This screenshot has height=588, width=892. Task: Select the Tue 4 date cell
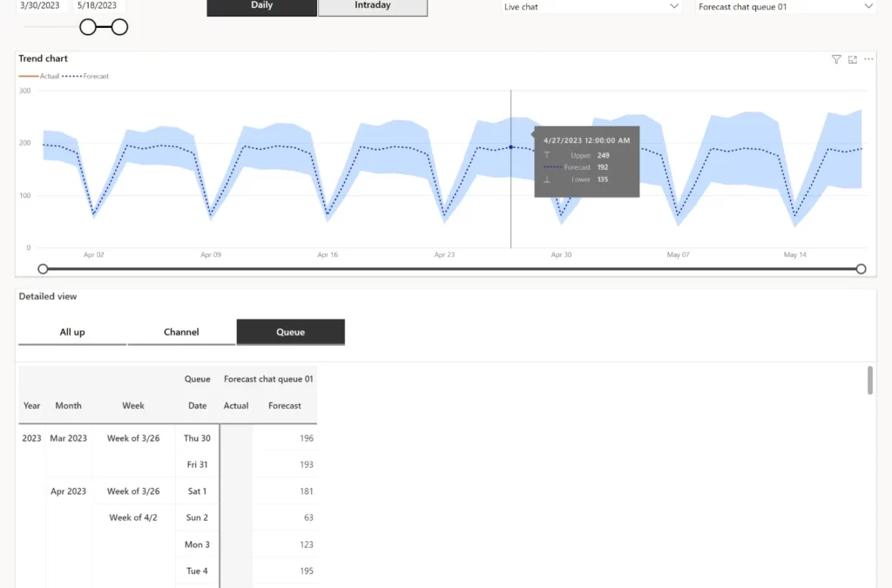[x=198, y=571]
